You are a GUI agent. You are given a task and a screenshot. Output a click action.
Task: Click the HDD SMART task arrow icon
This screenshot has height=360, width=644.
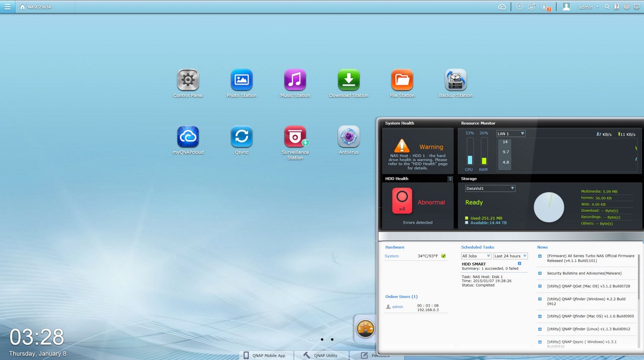(520, 264)
